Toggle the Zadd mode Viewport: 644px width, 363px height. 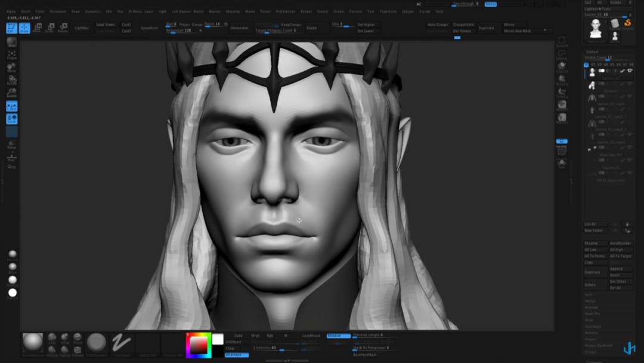tap(238, 336)
